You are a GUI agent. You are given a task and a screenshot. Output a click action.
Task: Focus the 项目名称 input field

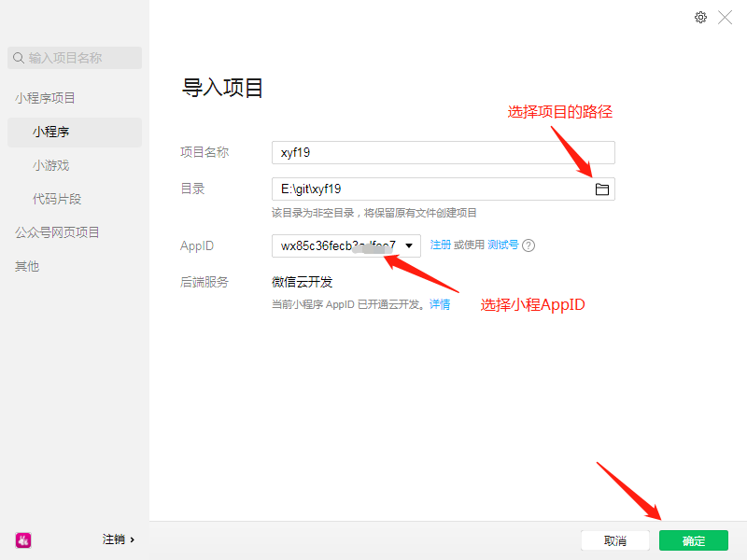(443, 153)
